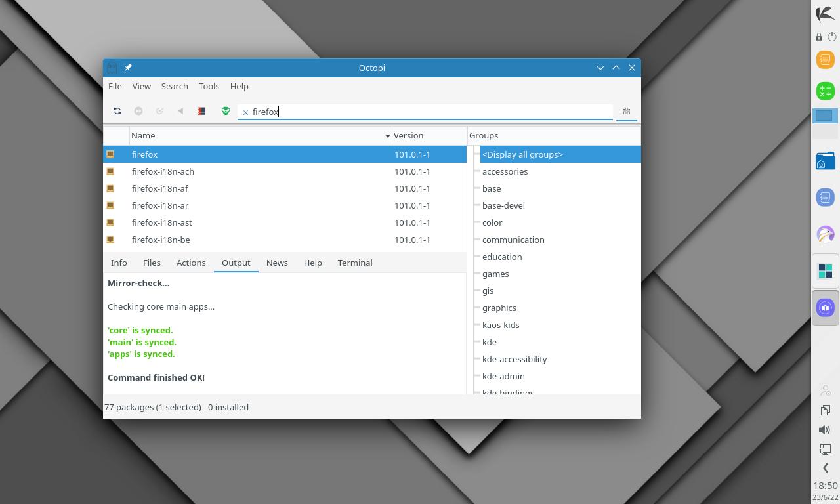The height and width of the screenshot is (504, 840).
Task: Click the disabled commit (upgrade) toolbar icon
Action: click(138, 111)
